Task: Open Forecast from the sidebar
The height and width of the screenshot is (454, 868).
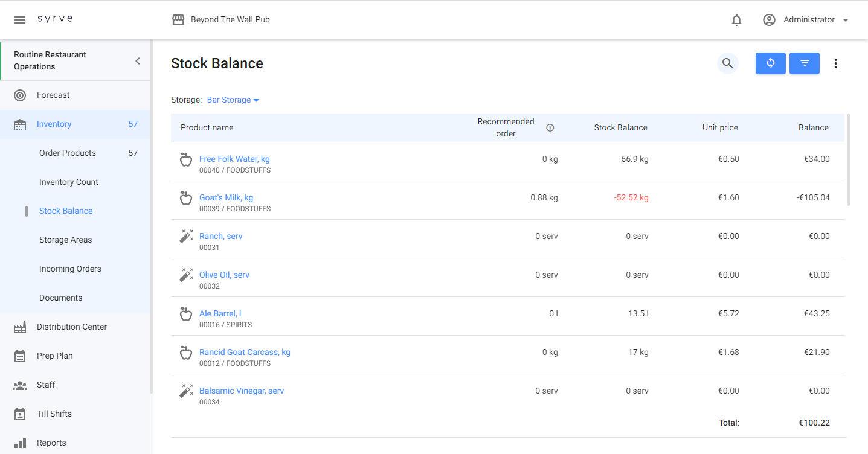Action: pyautogui.click(x=53, y=95)
